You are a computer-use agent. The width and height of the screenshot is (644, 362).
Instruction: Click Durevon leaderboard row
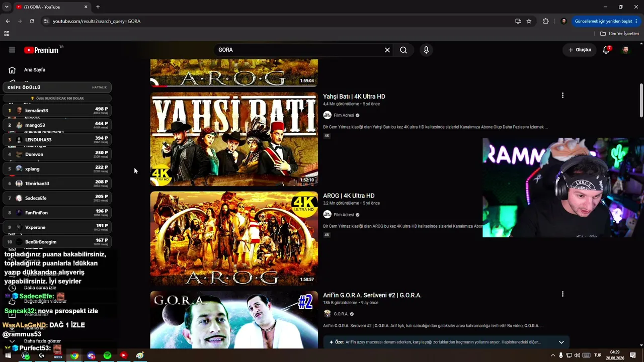coord(57,154)
